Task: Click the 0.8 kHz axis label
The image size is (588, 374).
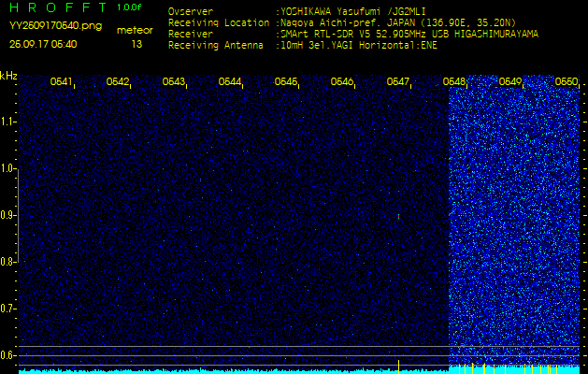Action: point(7,262)
